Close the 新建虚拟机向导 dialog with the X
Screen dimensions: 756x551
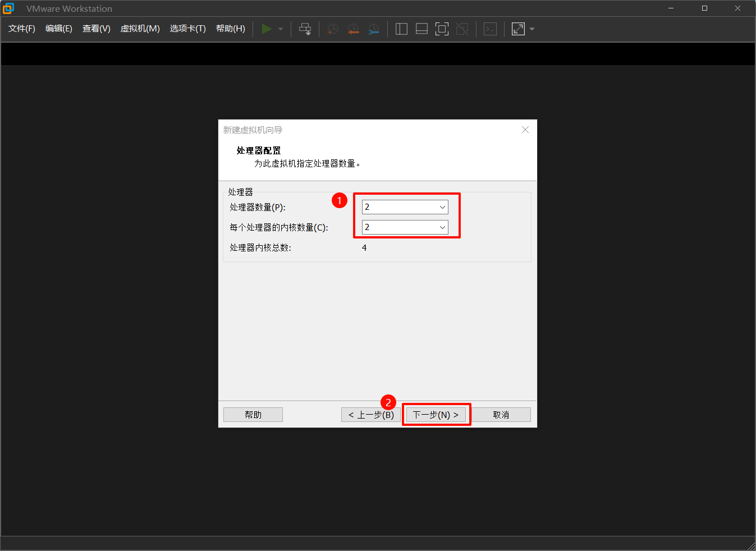(525, 129)
